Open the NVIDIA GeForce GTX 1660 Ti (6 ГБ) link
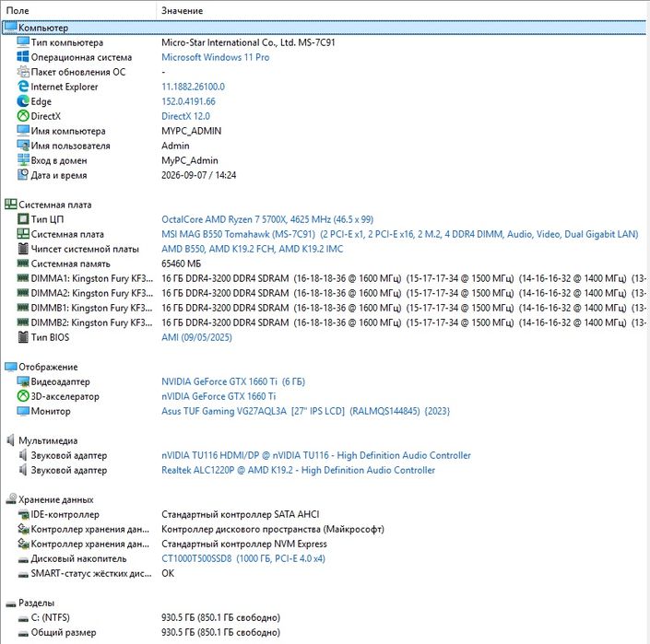Viewport: 650px width, 644px height. pyautogui.click(x=233, y=381)
